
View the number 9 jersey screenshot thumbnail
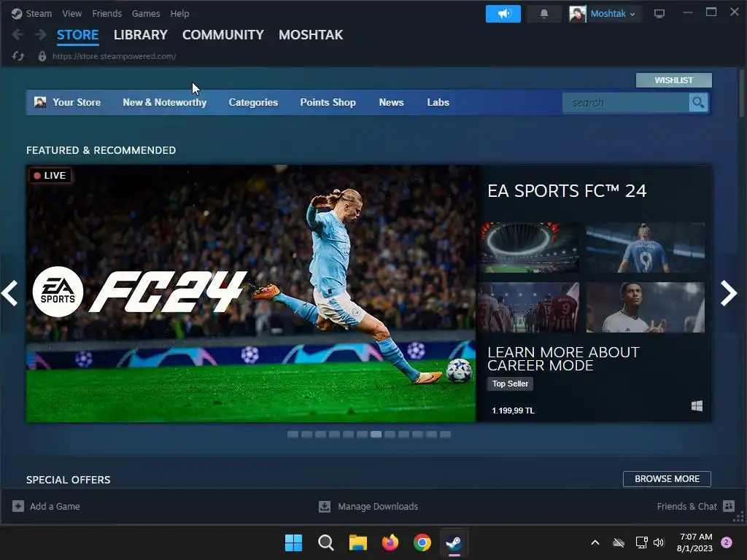(646, 247)
